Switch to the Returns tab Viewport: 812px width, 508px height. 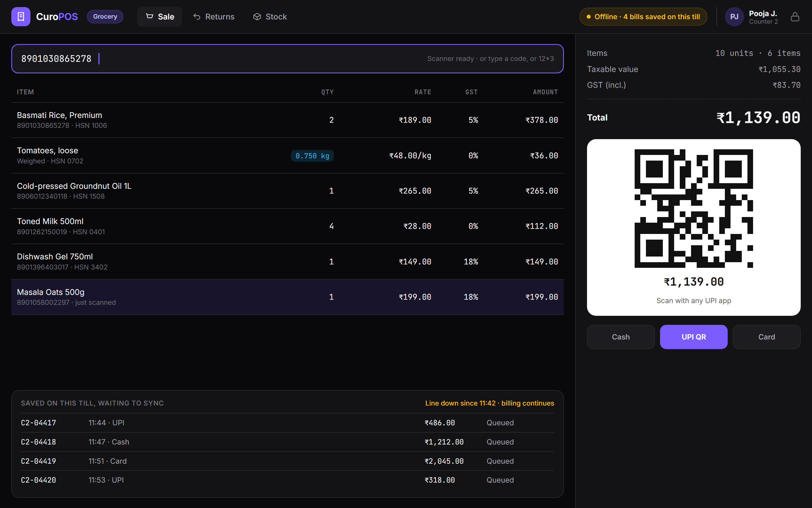[214, 16]
